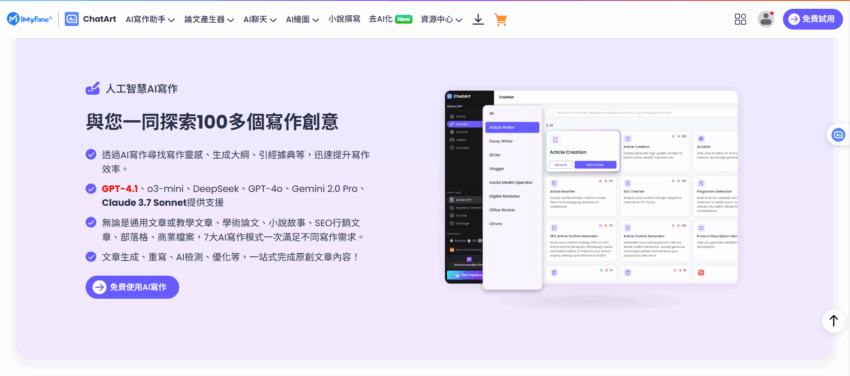Image resolution: width=850 pixels, height=376 pixels.
Task: Click Claude 3.7 Sonnet text
Action: click(143, 203)
